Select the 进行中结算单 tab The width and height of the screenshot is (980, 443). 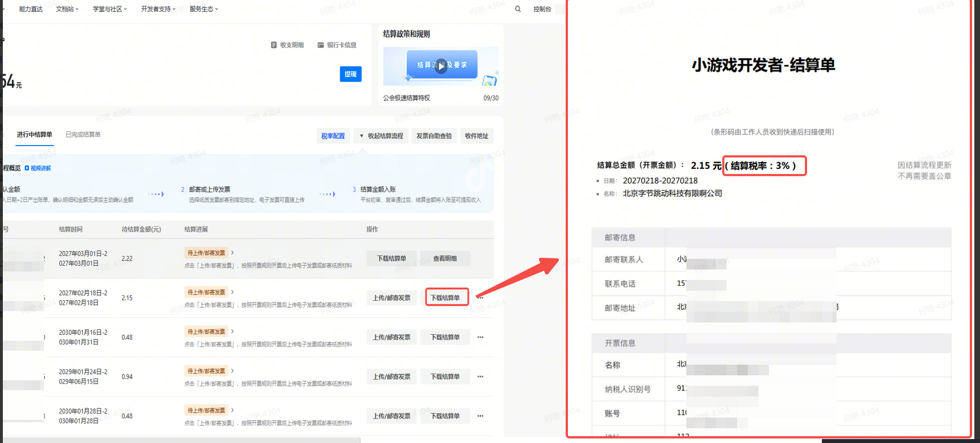pos(34,135)
